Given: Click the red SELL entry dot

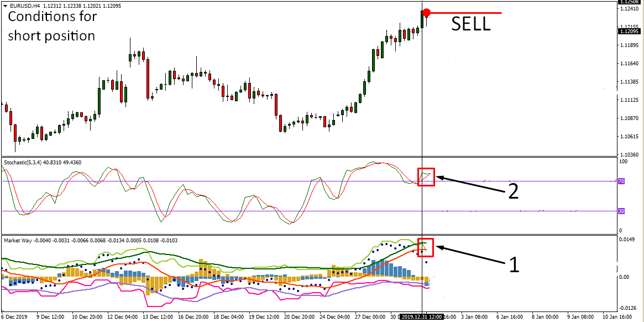Looking at the screenshot, I should (x=426, y=12).
